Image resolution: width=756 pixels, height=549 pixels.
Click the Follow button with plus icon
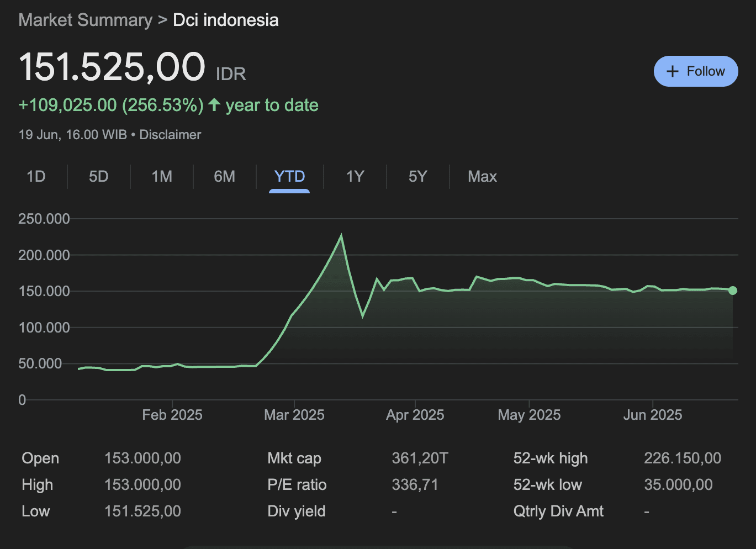point(695,71)
